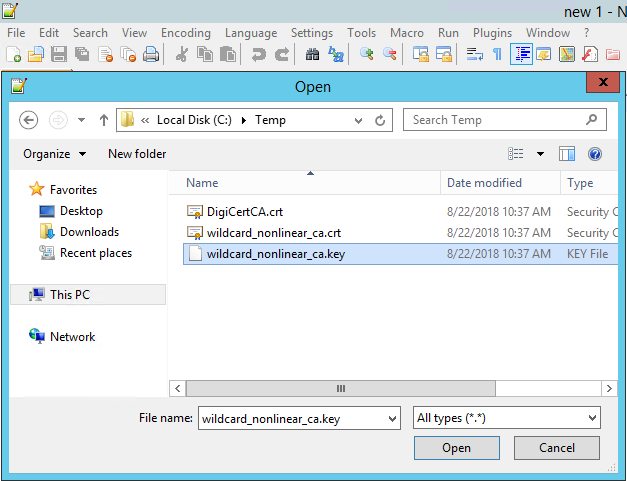
Task: Open the Search menu
Action: (90, 33)
